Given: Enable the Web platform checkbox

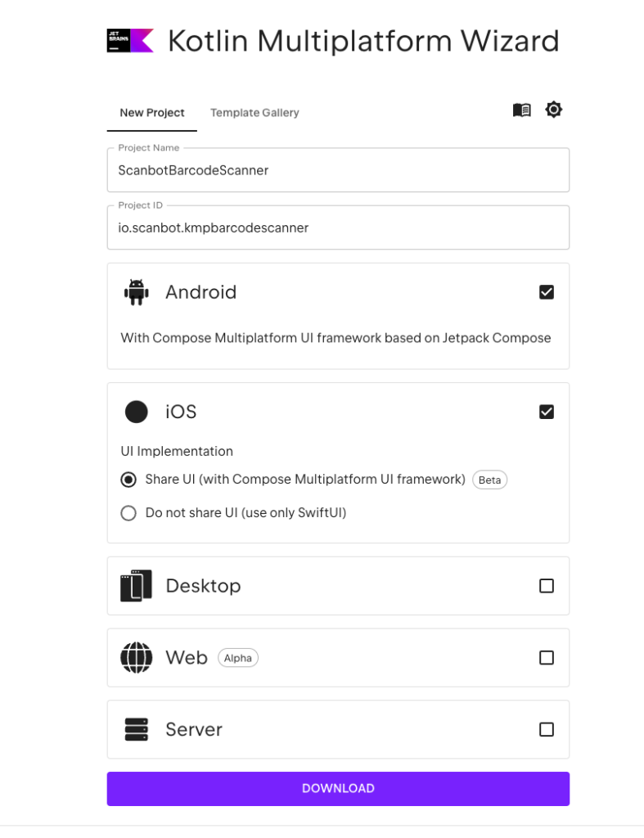Looking at the screenshot, I should tap(547, 657).
